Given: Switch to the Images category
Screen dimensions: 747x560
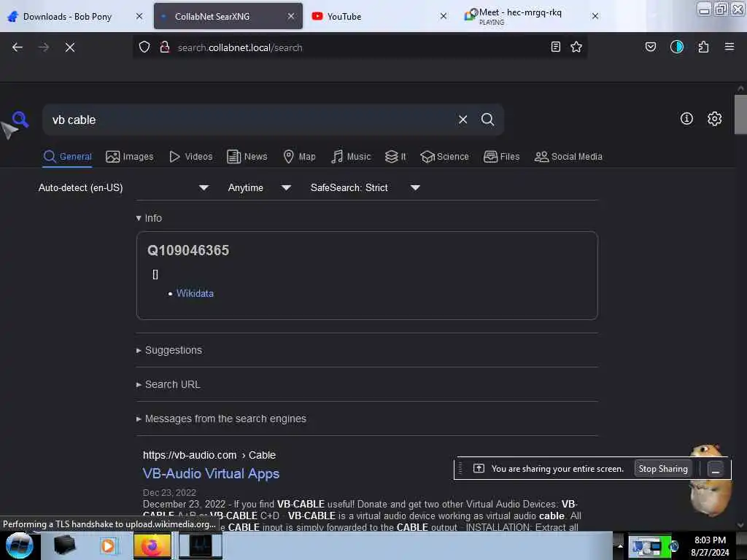Looking at the screenshot, I should coord(130,157).
